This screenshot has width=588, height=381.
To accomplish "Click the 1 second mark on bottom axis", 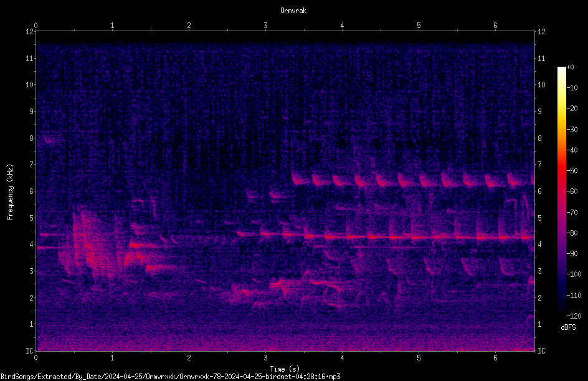I will pyautogui.click(x=112, y=358).
